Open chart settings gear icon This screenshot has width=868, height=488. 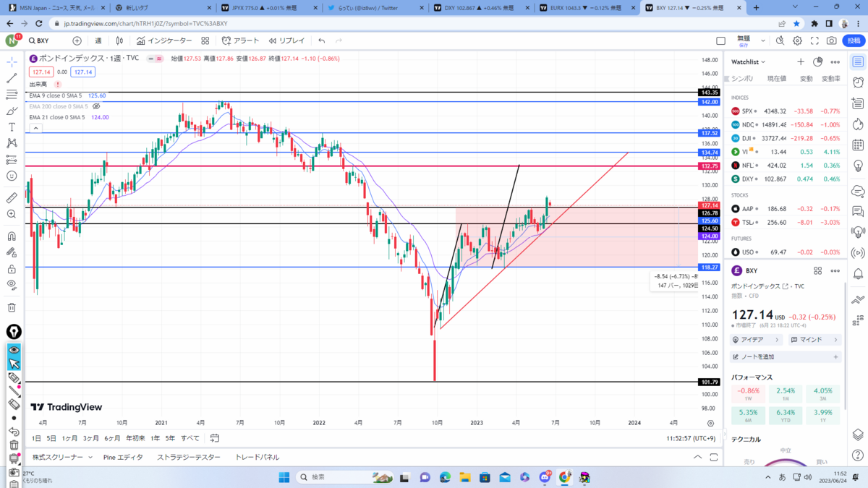(798, 40)
